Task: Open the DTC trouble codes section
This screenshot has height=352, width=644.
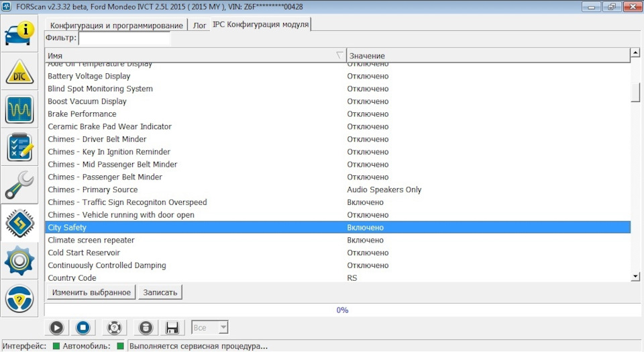Action: click(19, 73)
